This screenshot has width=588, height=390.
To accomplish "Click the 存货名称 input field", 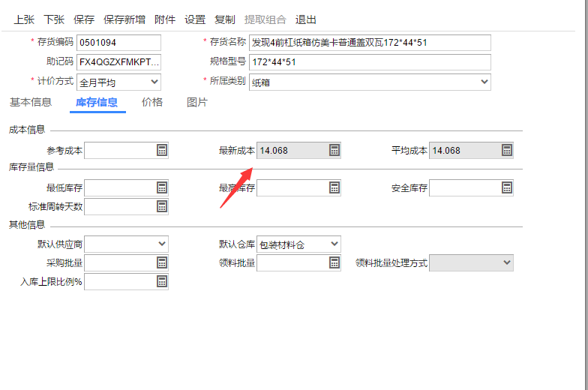I will tap(370, 43).
